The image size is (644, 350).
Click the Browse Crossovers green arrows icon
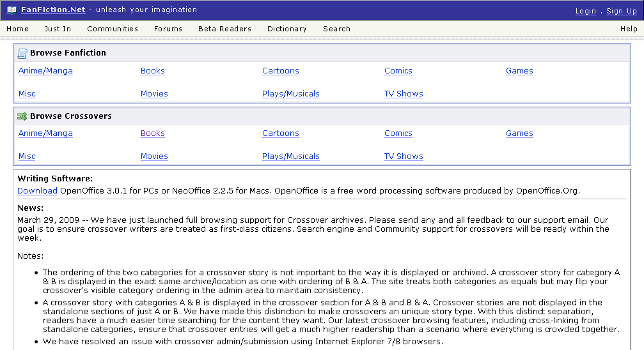tap(22, 116)
